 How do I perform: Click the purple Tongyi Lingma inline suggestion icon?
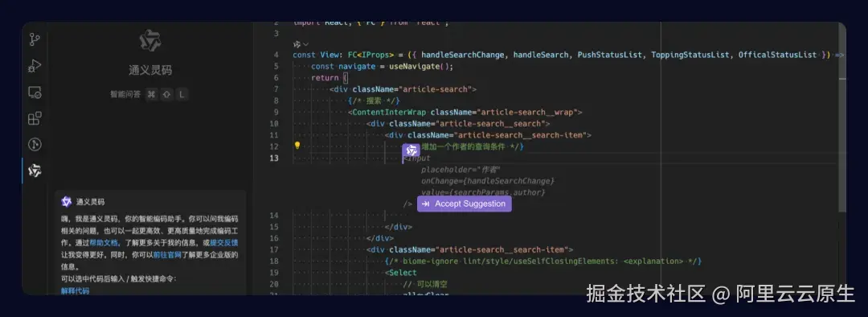tap(411, 150)
